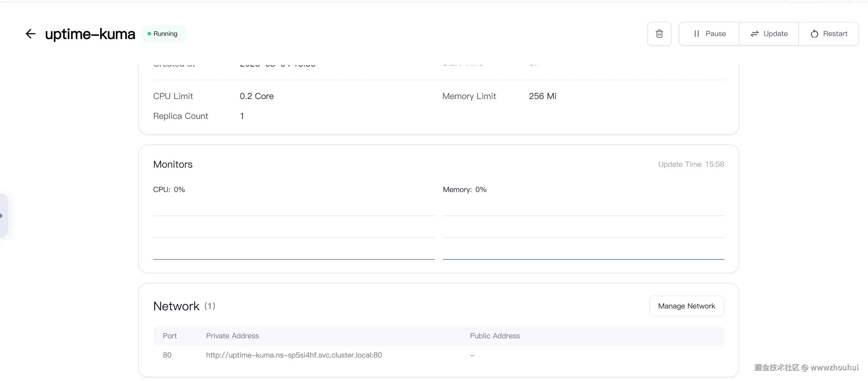Viewport: 868px width, 381px height.
Task: Click the Running status badge
Action: [x=164, y=34]
